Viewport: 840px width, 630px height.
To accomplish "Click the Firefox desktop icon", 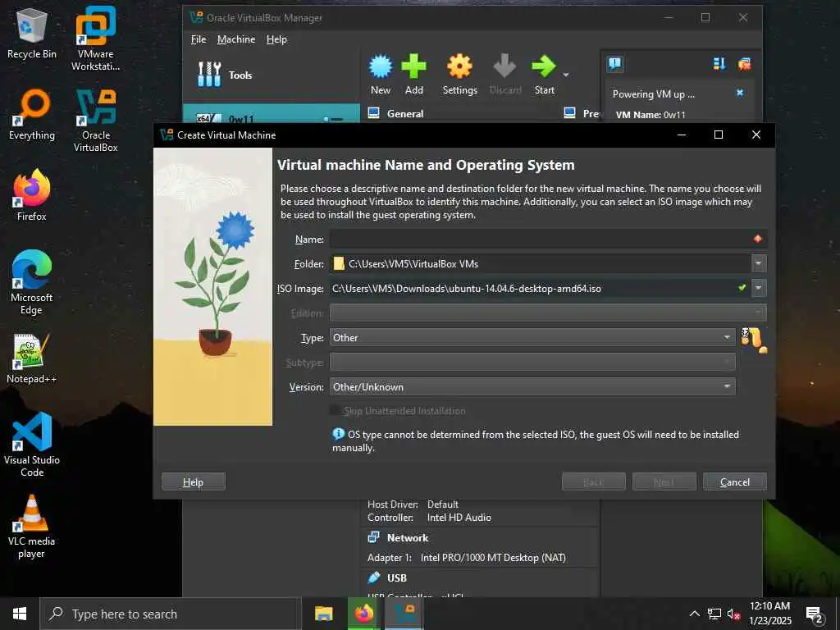I will click(x=32, y=195).
